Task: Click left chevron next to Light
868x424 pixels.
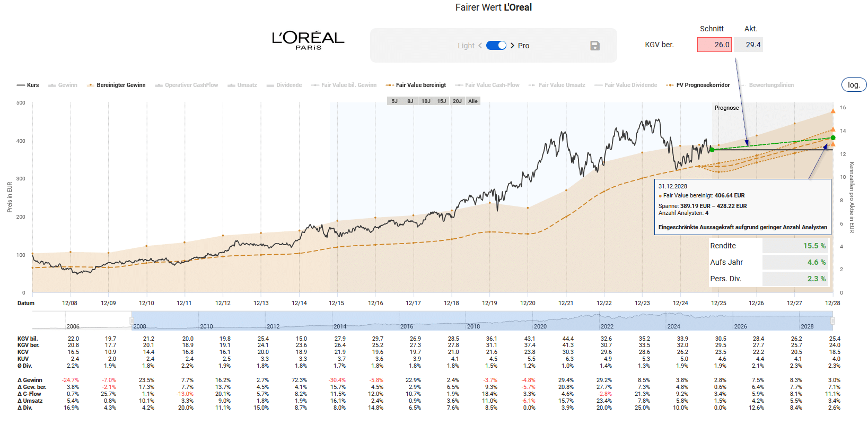Action: coord(480,46)
